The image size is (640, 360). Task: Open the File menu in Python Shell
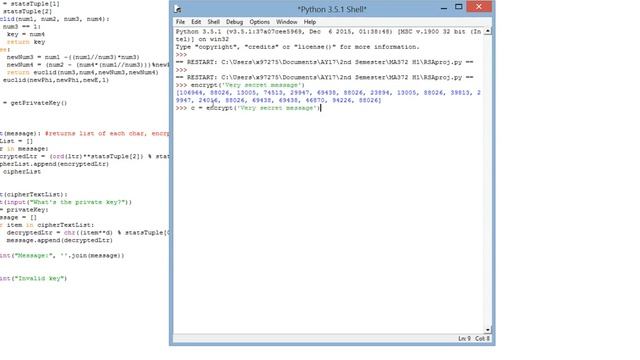tap(180, 22)
